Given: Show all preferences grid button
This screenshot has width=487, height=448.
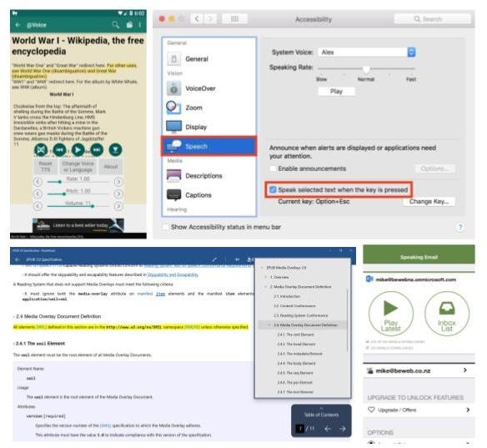Looking at the screenshot, I should pyautogui.click(x=234, y=19).
